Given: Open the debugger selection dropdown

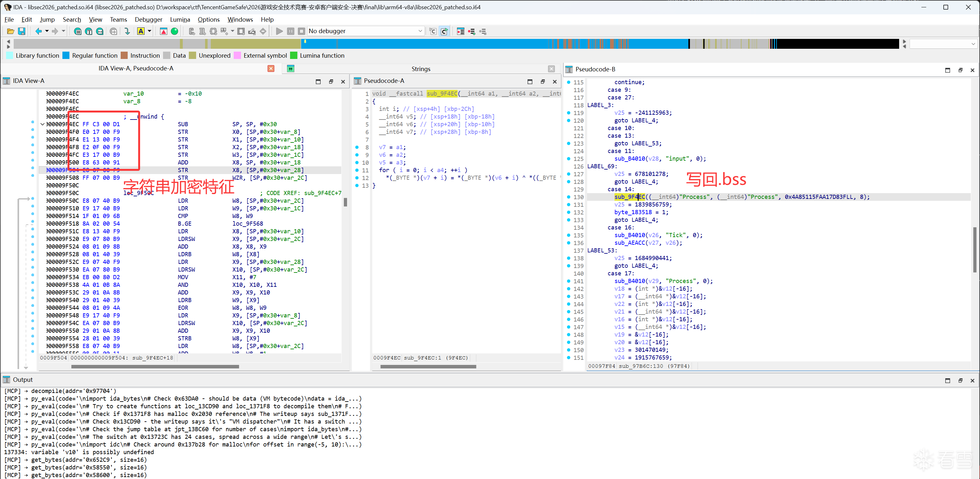Looking at the screenshot, I should tap(420, 31).
